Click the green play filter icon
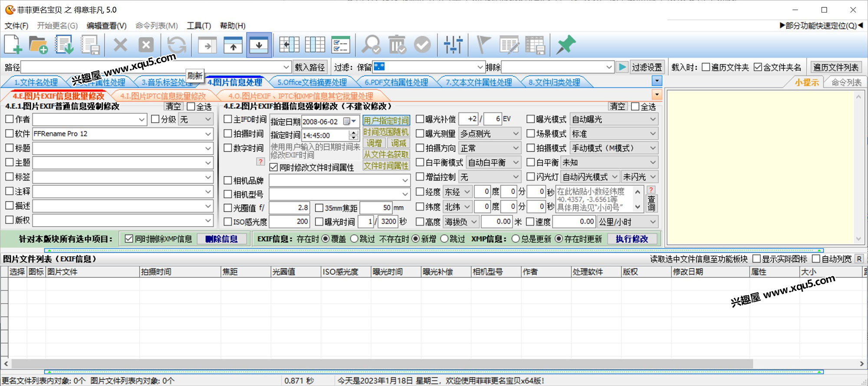 click(x=622, y=67)
